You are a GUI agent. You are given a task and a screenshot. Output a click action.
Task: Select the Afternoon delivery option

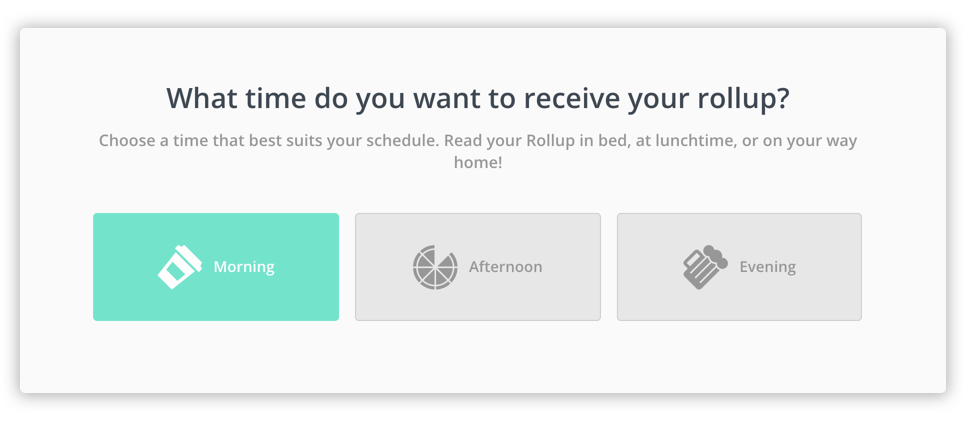pyautogui.click(x=478, y=267)
